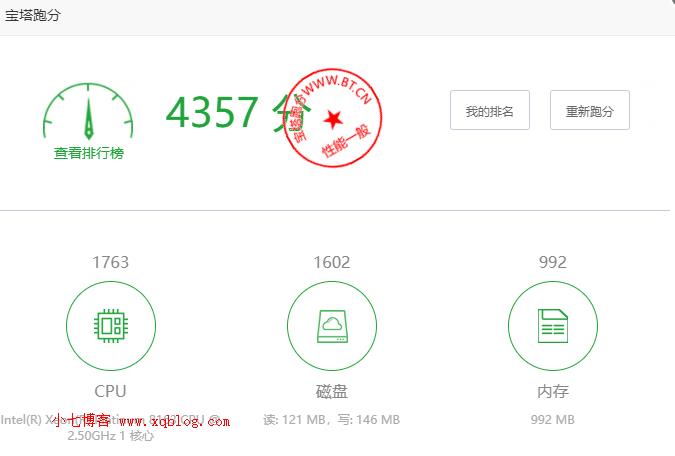Click the speedometer gauge icon
Image resolution: width=675 pixels, height=456 pixels.
[88, 111]
